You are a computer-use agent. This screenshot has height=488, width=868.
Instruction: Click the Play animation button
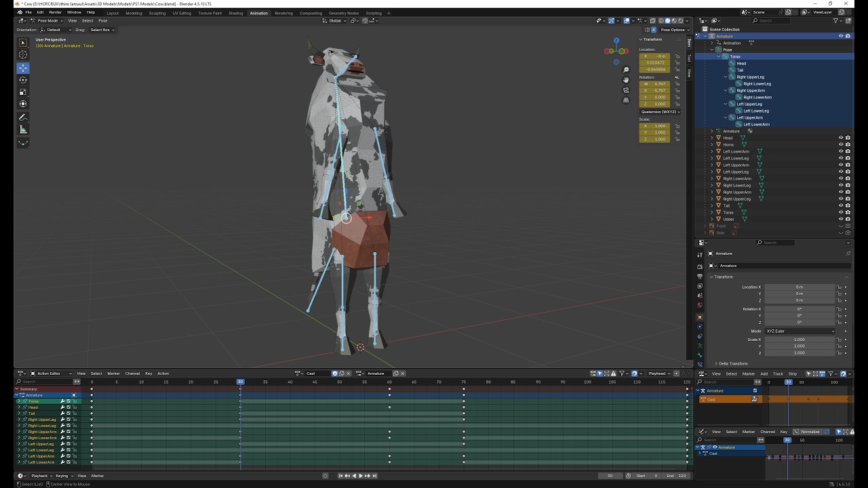[x=360, y=476]
